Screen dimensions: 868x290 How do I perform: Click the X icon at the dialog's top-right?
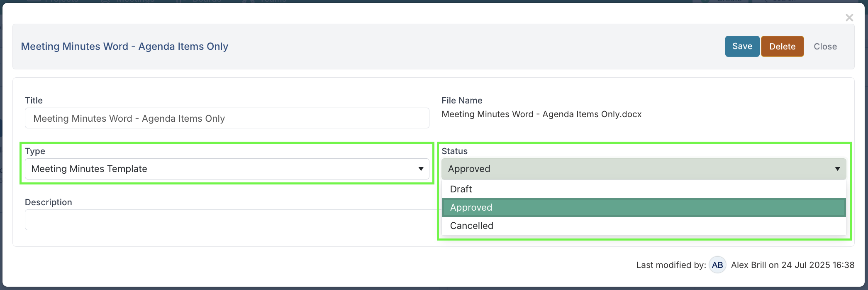click(849, 17)
